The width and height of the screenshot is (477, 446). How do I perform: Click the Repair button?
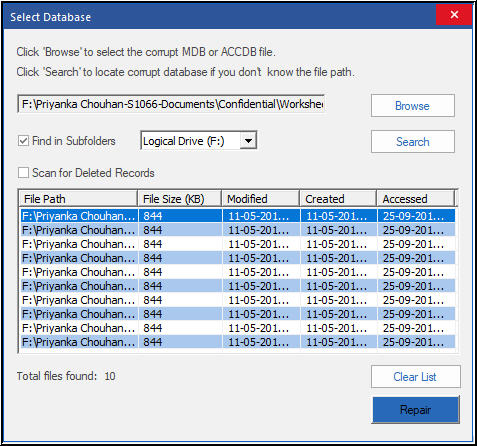pyautogui.click(x=416, y=410)
